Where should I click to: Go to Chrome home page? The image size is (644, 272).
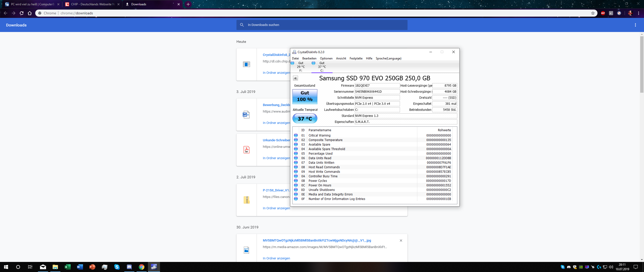(30, 13)
